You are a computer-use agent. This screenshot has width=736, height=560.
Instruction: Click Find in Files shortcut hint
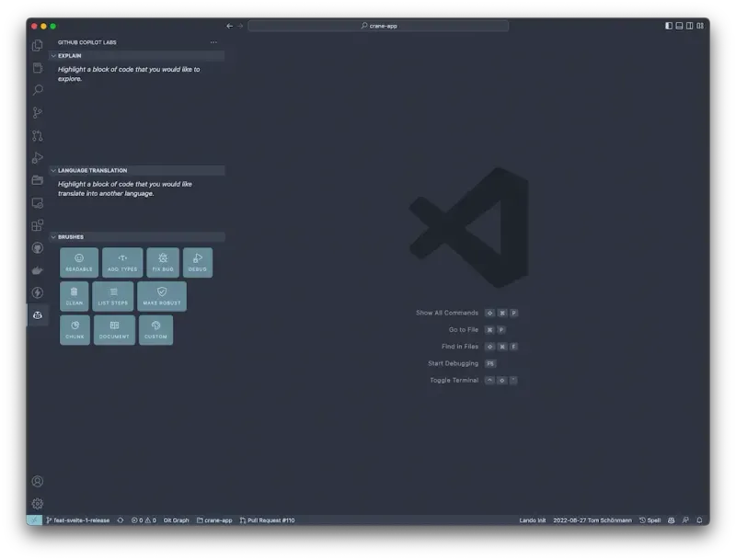coord(460,347)
